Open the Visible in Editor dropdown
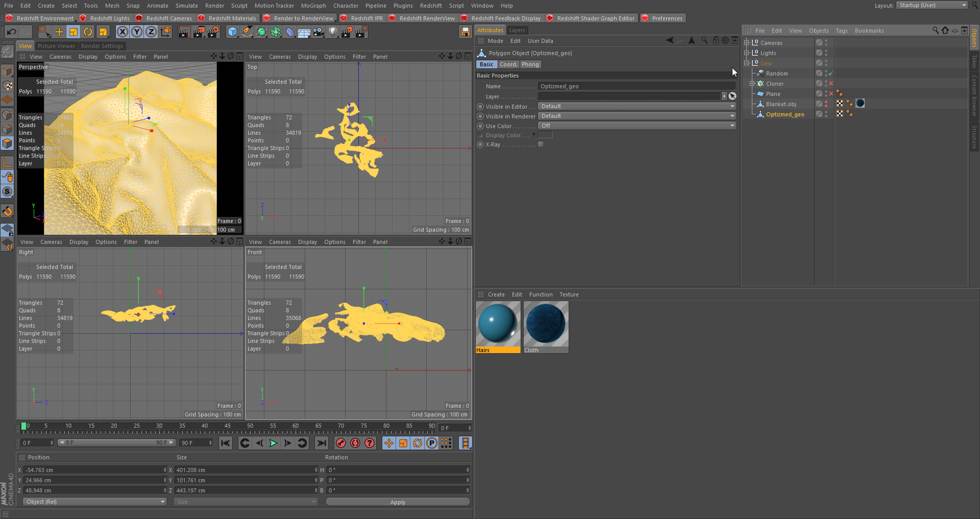 tap(636, 106)
